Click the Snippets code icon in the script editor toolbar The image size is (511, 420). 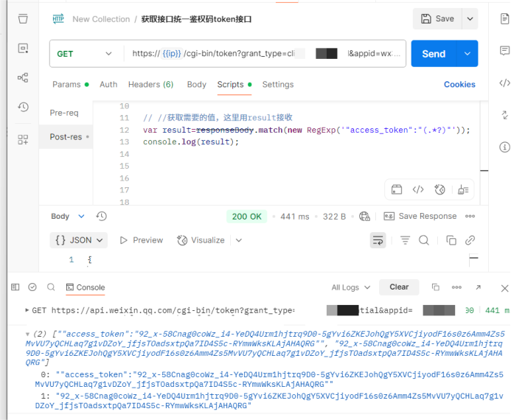[x=418, y=189]
